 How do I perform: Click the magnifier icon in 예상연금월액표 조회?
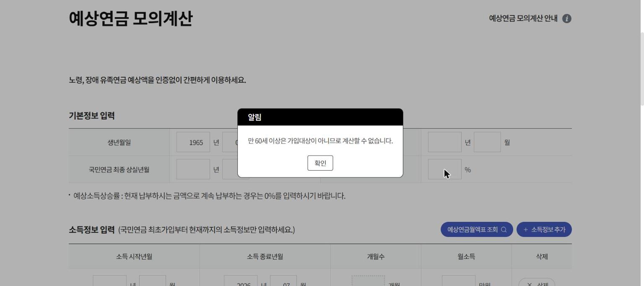pyautogui.click(x=504, y=229)
